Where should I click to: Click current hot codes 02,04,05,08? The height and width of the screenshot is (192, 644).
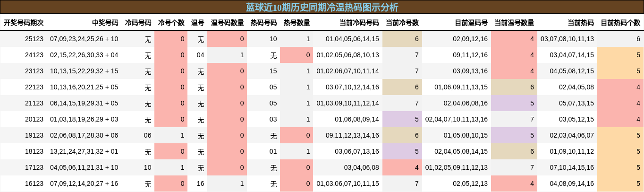pyautogui.click(x=576, y=87)
